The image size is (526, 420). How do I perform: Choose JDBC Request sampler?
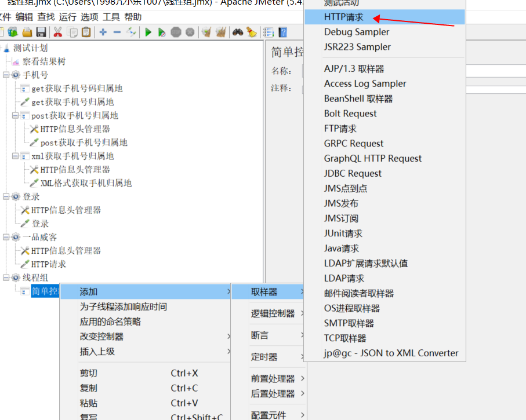point(384,173)
